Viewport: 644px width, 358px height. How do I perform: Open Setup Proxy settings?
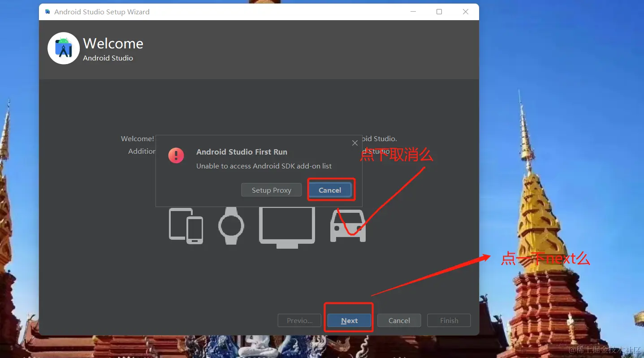271,190
